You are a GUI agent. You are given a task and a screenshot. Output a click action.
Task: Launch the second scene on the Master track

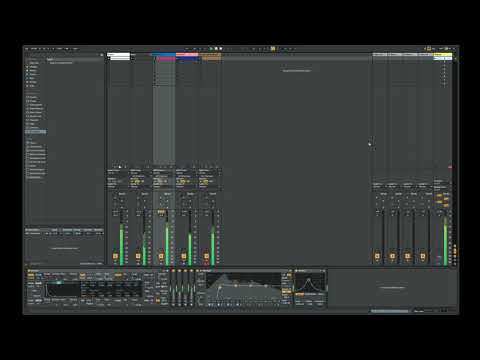click(443, 63)
